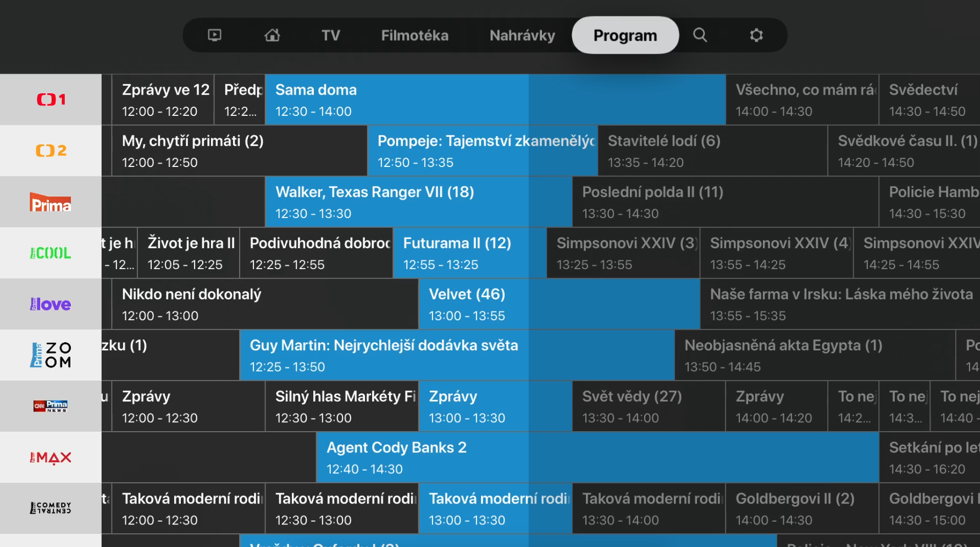The image size is (980, 547).
Task: Open the Sama doma programme
Action: [495, 99]
